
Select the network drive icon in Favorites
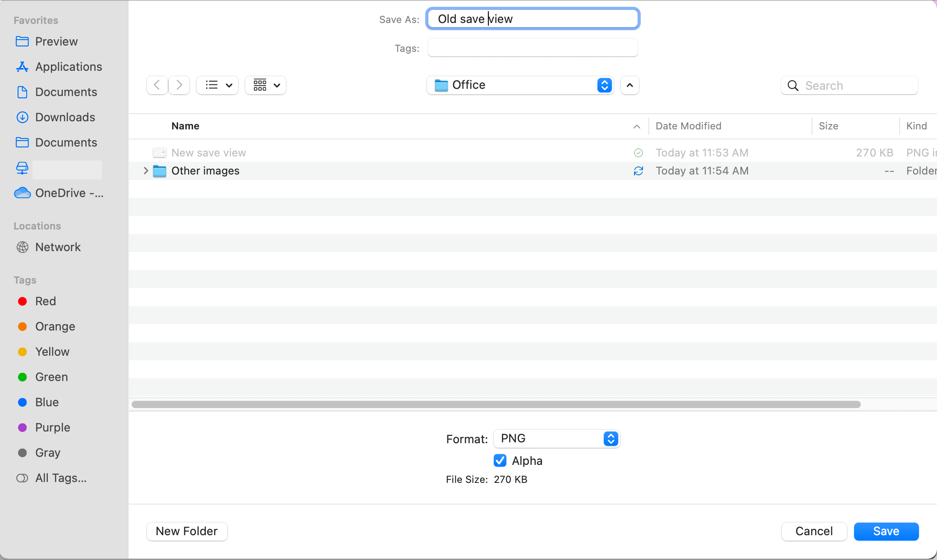point(22,168)
